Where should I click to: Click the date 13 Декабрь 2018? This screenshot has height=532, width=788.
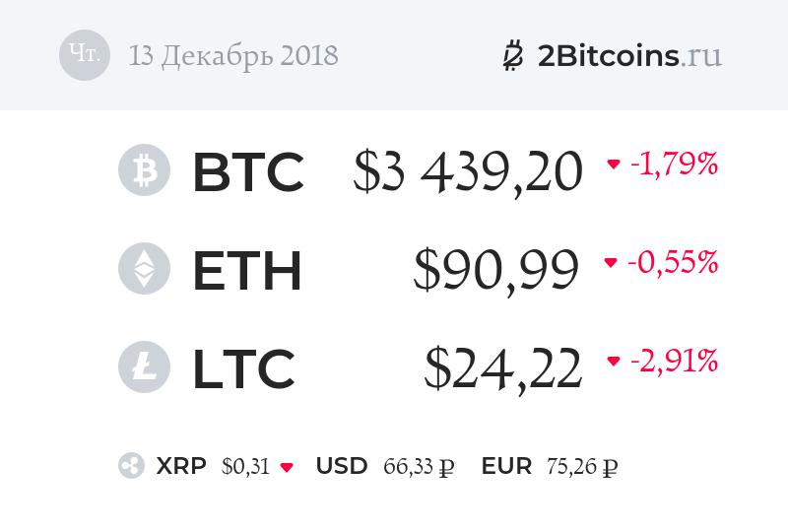click(233, 55)
